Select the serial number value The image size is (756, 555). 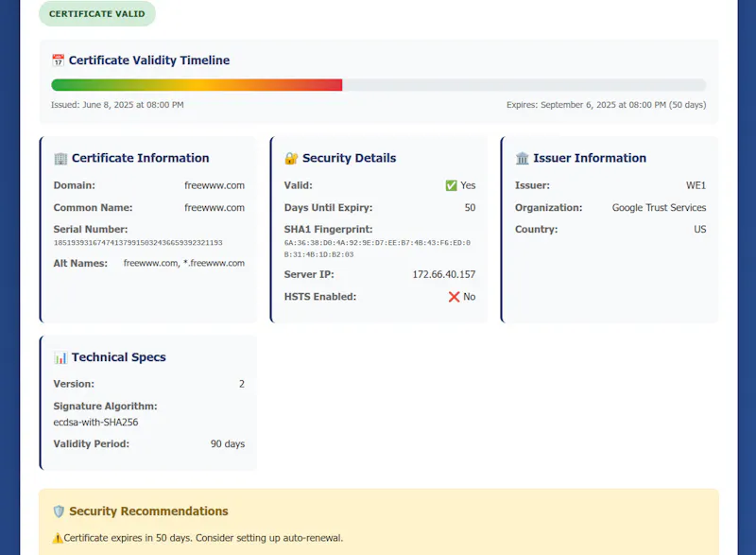coord(138,243)
